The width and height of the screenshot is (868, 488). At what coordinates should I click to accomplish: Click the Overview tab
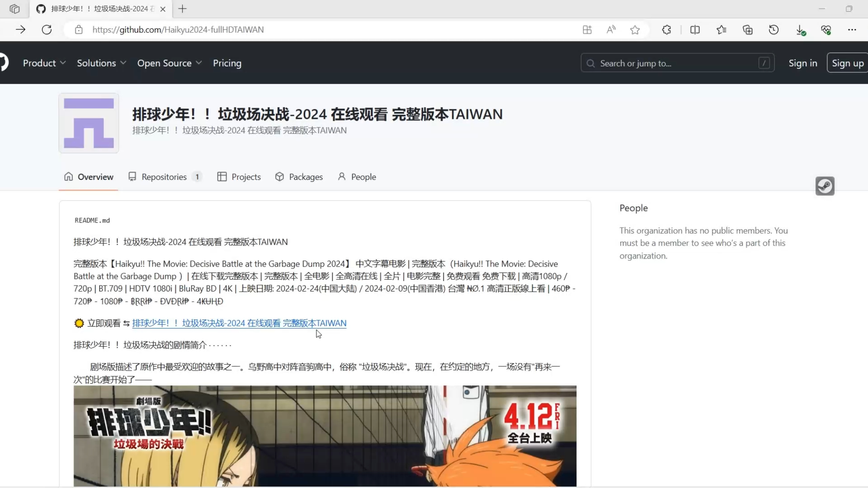click(95, 176)
